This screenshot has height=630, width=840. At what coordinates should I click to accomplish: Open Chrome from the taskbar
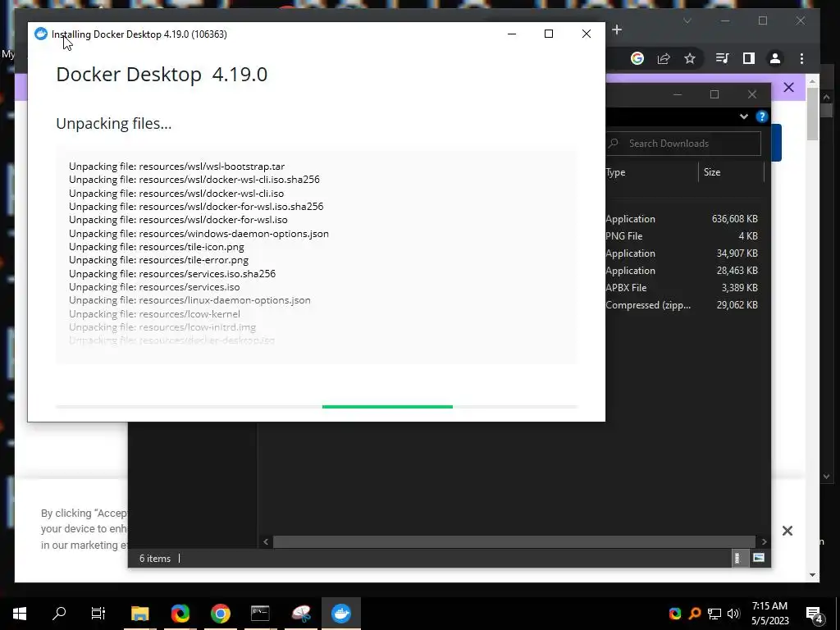[220, 614]
